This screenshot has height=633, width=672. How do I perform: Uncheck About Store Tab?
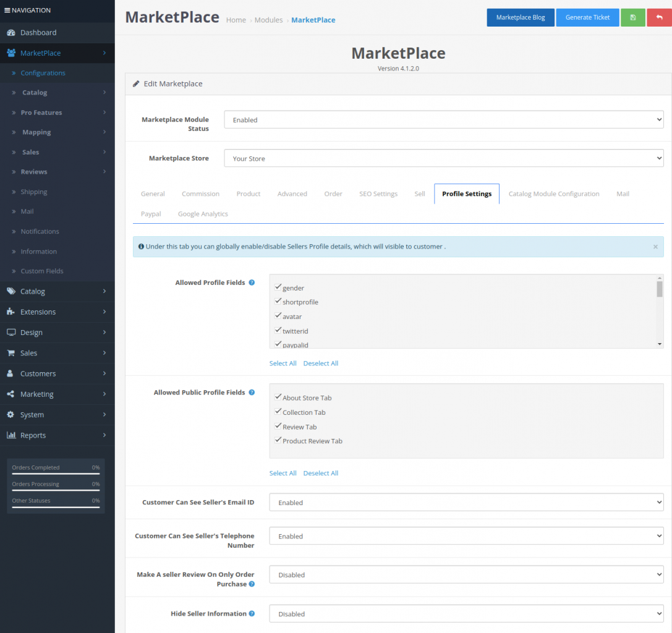point(278,397)
